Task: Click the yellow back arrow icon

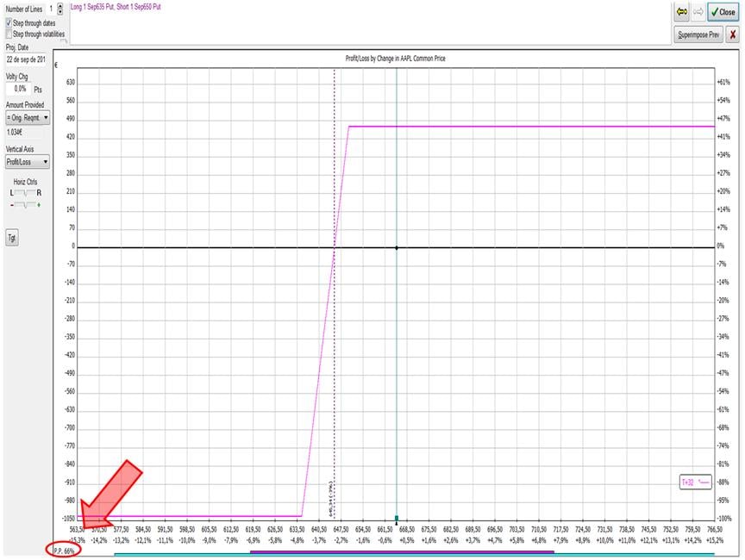Action: pyautogui.click(x=682, y=12)
